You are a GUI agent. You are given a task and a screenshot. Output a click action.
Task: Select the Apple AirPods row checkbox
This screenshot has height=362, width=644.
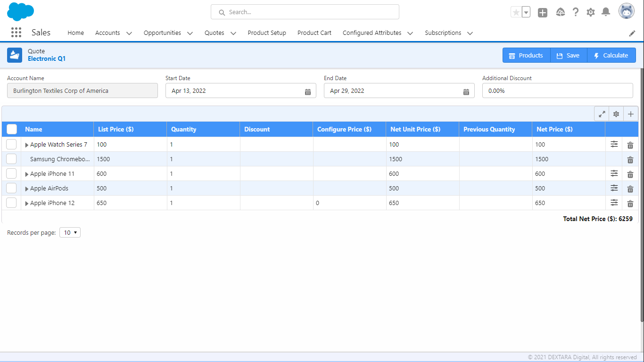pos(11,189)
